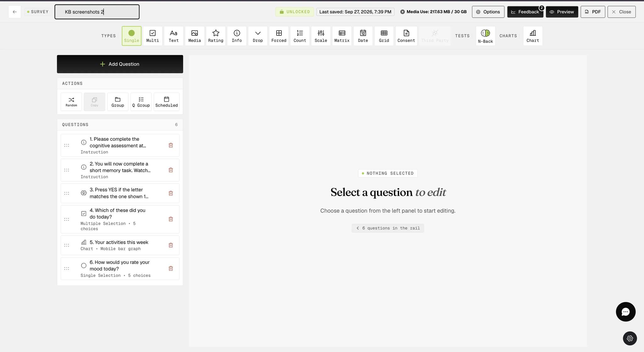Viewport: 644px width, 352px height.
Task: Delete question 6 mood rating
Action: tap(171, 269)
